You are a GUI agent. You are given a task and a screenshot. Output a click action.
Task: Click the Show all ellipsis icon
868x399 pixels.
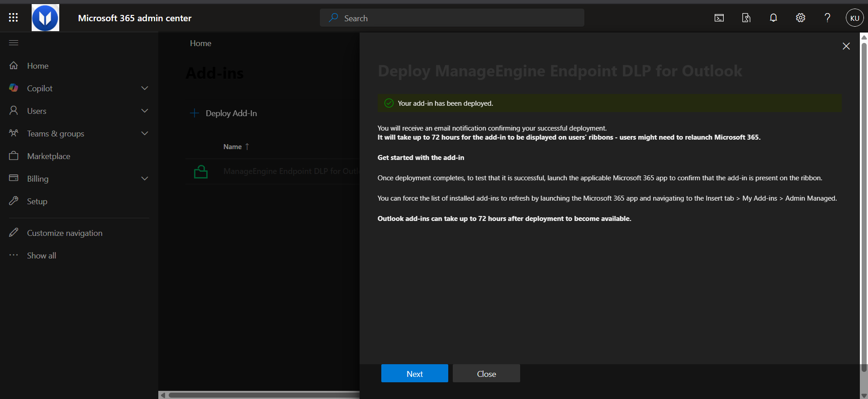click(x=14, y=255)
